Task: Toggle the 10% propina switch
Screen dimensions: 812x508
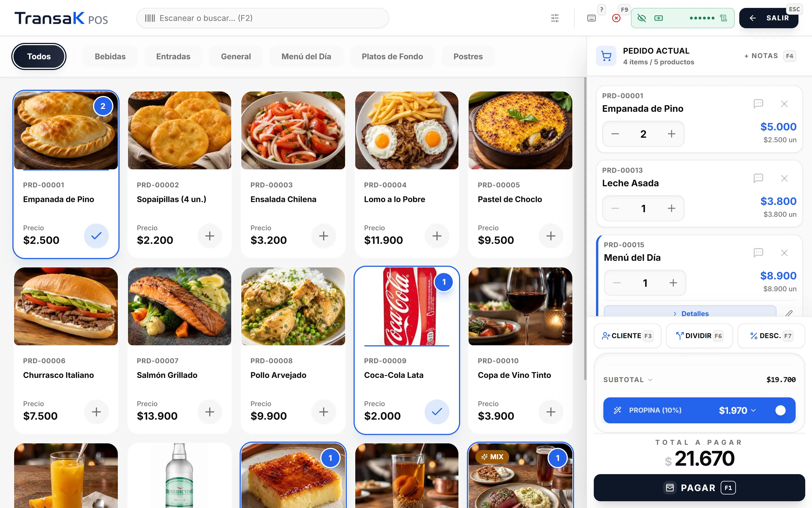Action: [x=780, y=411]
